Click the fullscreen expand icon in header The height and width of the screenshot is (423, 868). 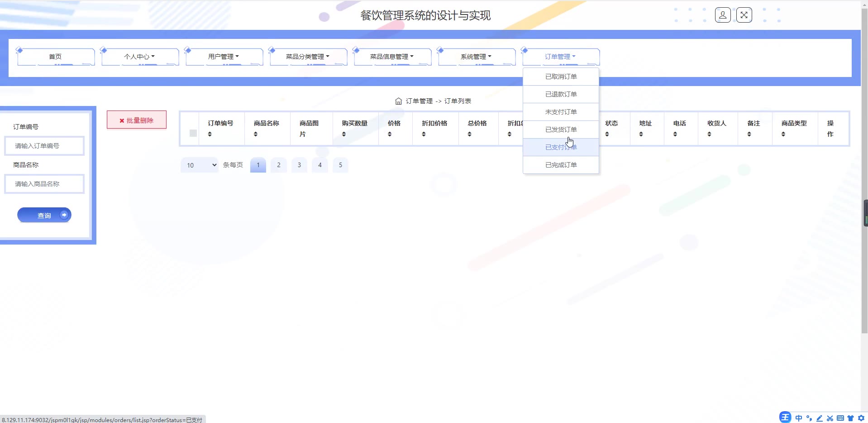coord(744,15)
